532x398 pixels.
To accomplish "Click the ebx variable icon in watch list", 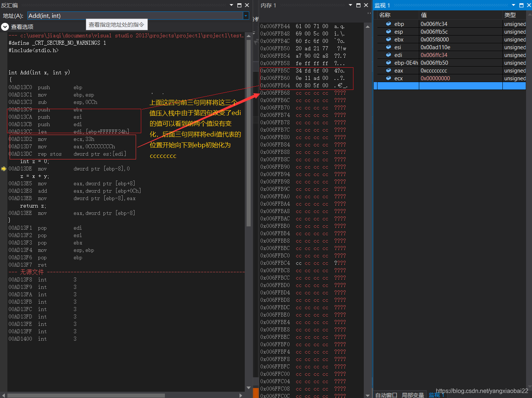I will [x=389, y=39].
